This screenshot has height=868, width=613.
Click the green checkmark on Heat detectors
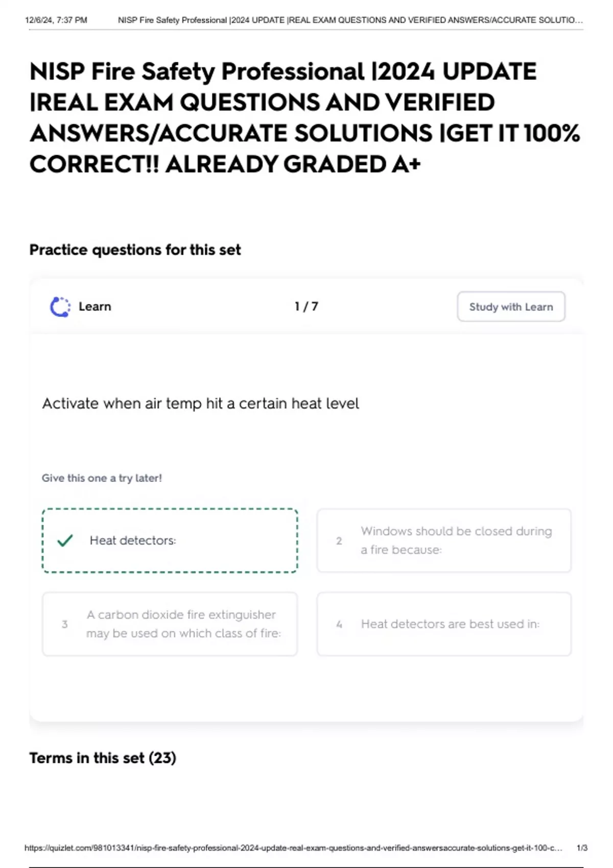(65, 540)
